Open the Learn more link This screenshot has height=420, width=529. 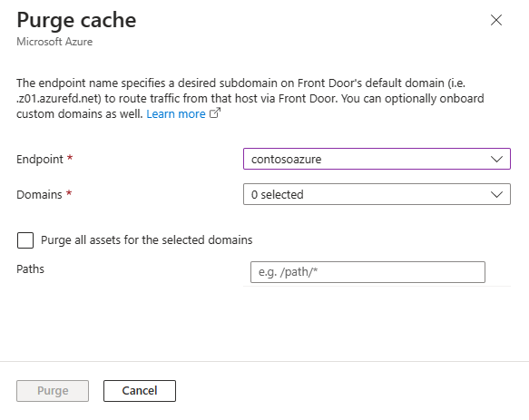click(176, 114)
